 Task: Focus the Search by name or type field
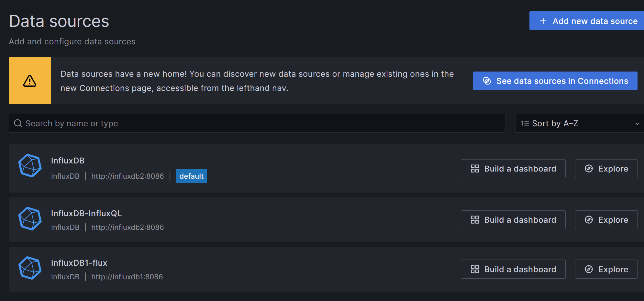pyautogui.click(x=257, y=123)
